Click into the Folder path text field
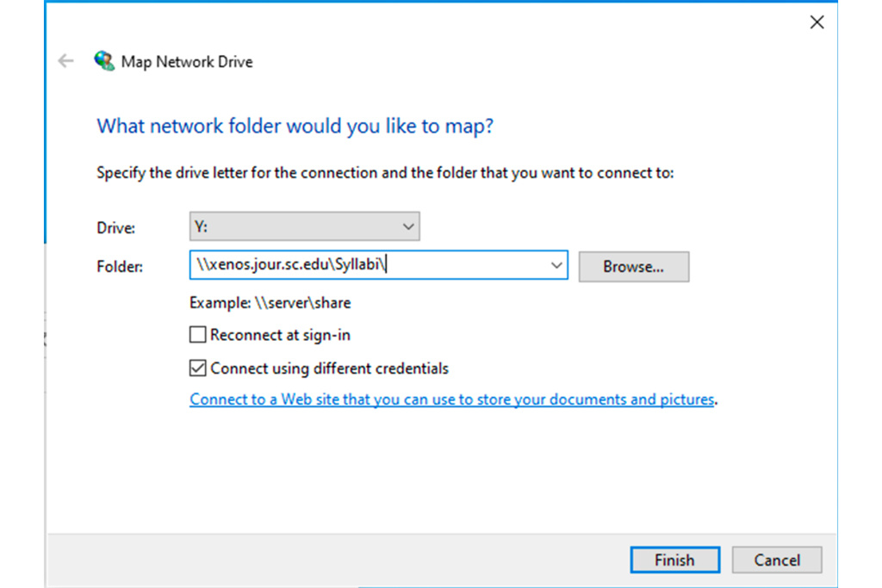 coord(369,266)
